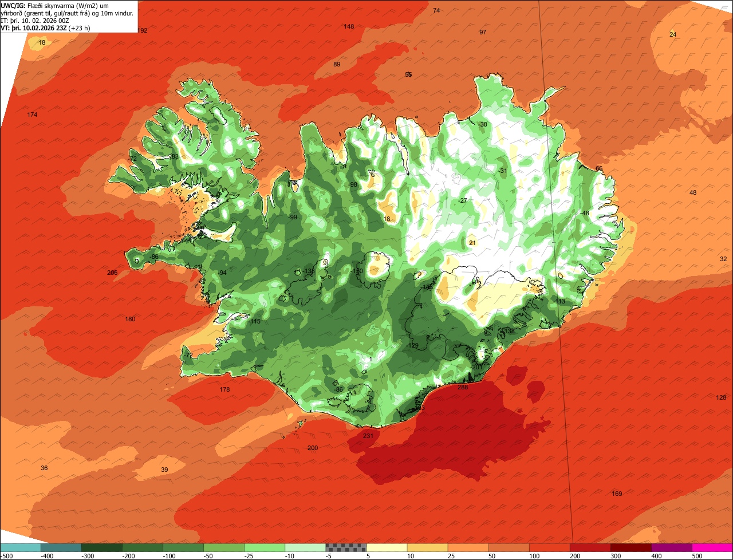Click the checkered legend swatch between -5 and 5
This screenshot has height=560, width=733.
pos(346,547)
